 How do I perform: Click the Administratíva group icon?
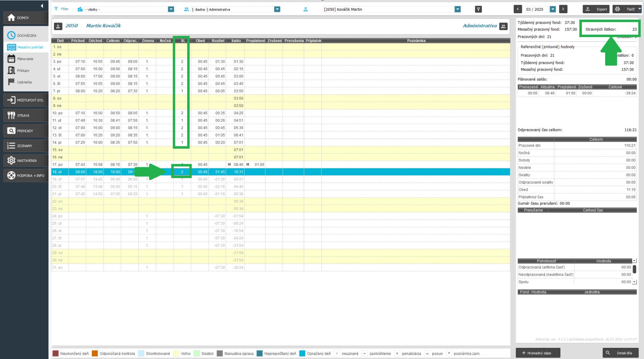point(503,26)
